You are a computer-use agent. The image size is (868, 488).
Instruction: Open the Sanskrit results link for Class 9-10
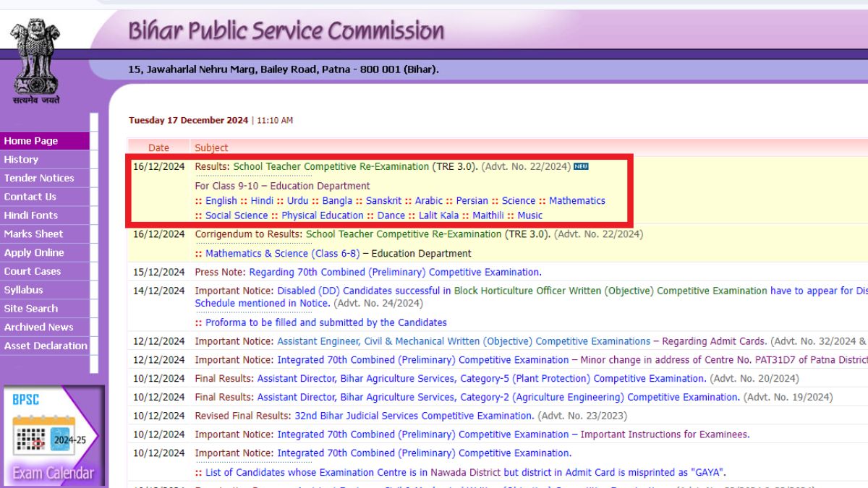pos(383,200)
